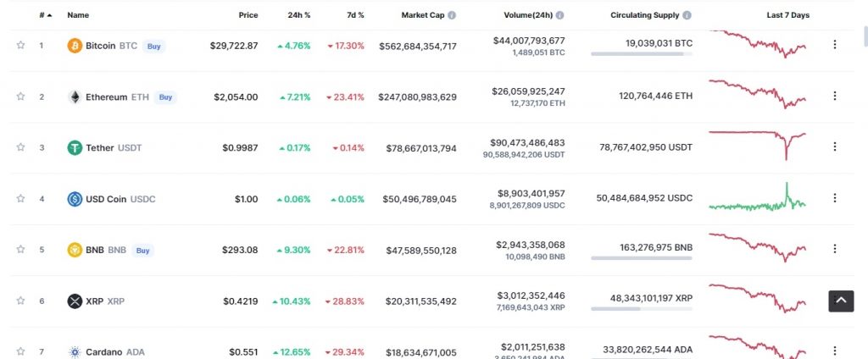This screenshot has height=359, width=868.
Task: Open Circulating Supply info tooltip icon
Action: coord(687,15)
